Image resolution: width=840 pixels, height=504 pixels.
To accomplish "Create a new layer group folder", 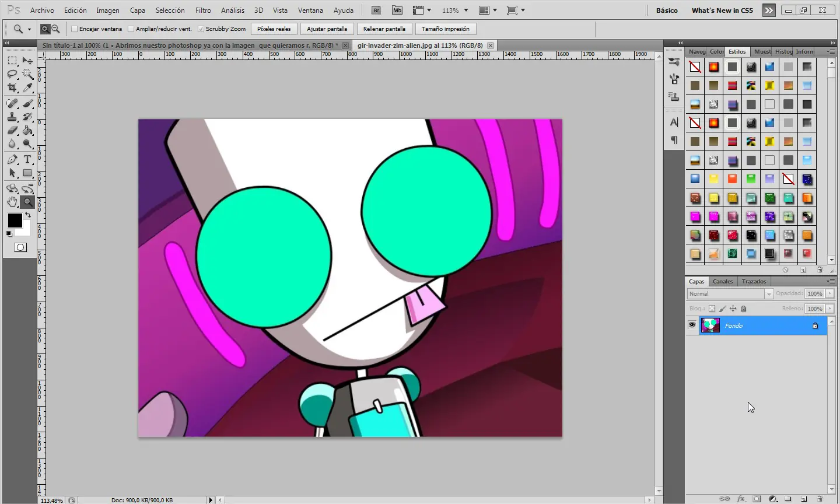I will [788, 499].
